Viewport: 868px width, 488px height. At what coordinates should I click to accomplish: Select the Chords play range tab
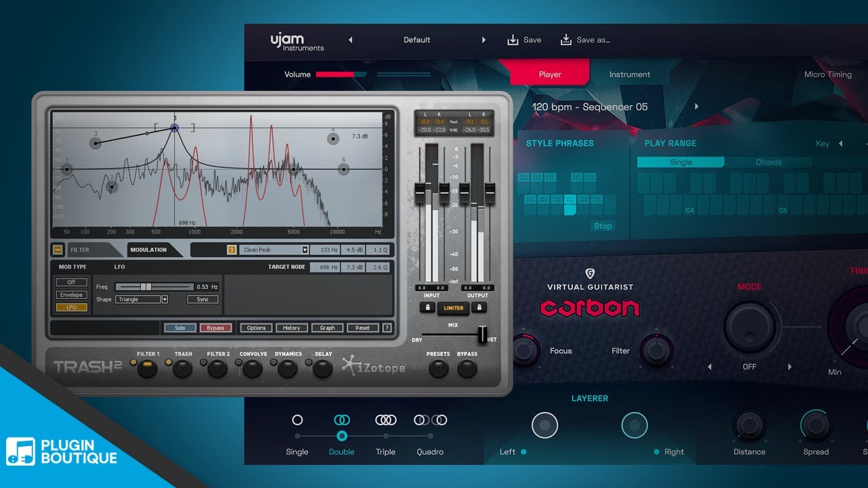click(769, 162)
